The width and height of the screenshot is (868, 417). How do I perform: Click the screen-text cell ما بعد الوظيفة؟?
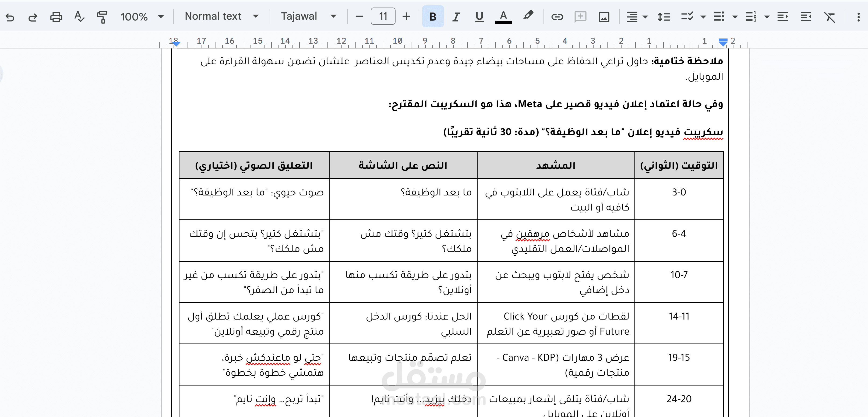[403, 199]
